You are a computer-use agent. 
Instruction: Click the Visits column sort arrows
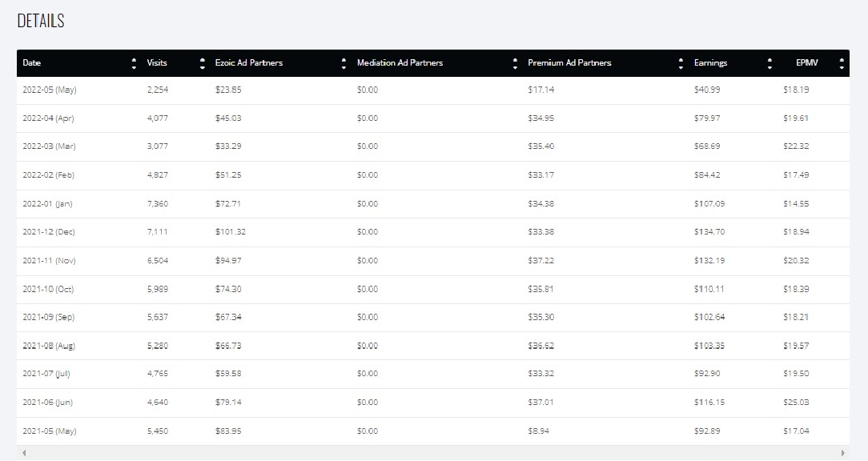pyautogui.click(x=202, y=63)
